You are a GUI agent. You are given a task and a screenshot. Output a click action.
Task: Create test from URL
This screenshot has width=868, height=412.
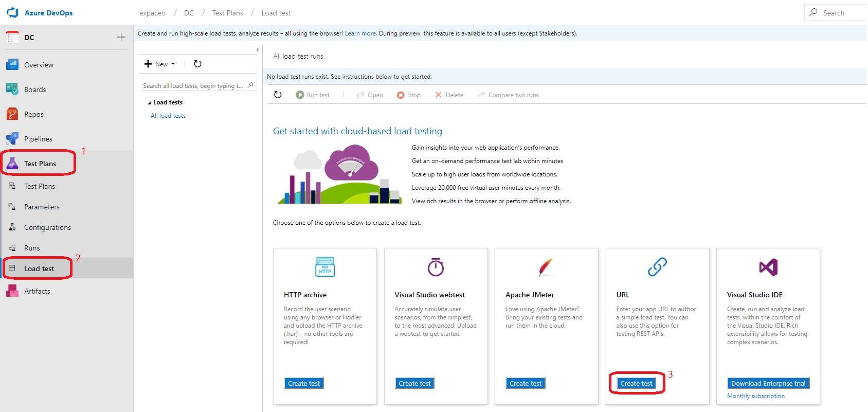pos(636,383)
